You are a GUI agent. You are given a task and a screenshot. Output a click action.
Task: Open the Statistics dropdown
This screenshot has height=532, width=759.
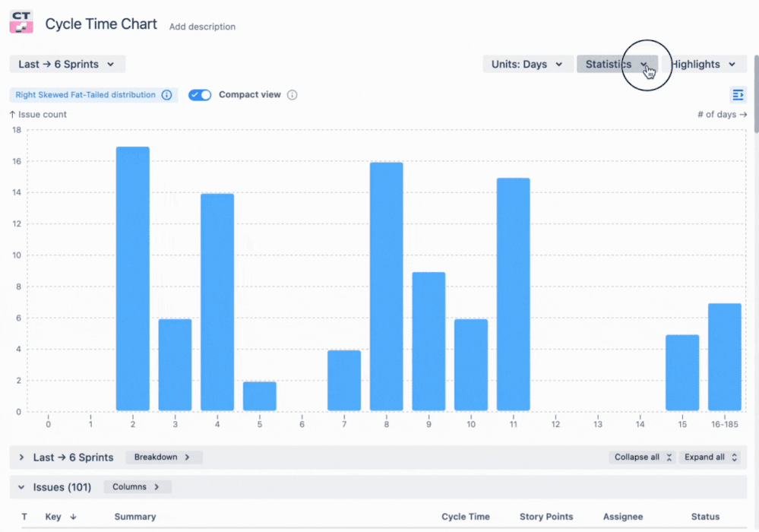pos(617,64)
